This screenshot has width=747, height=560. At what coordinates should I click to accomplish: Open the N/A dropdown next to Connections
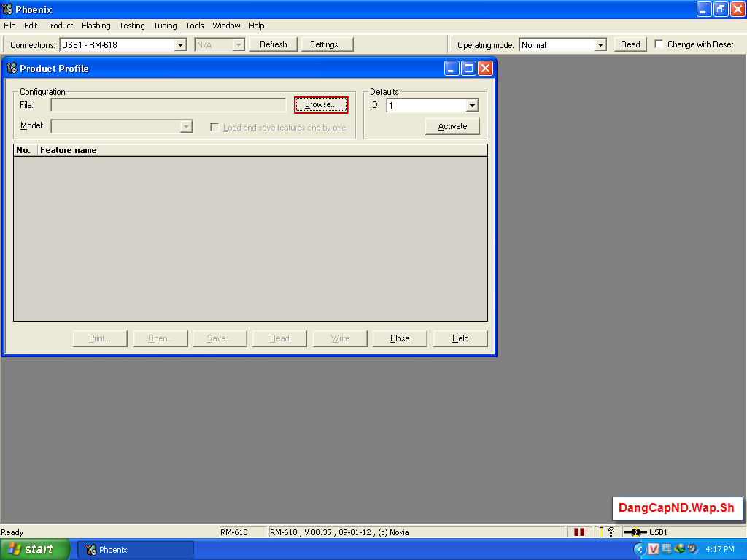coord(239,44)
